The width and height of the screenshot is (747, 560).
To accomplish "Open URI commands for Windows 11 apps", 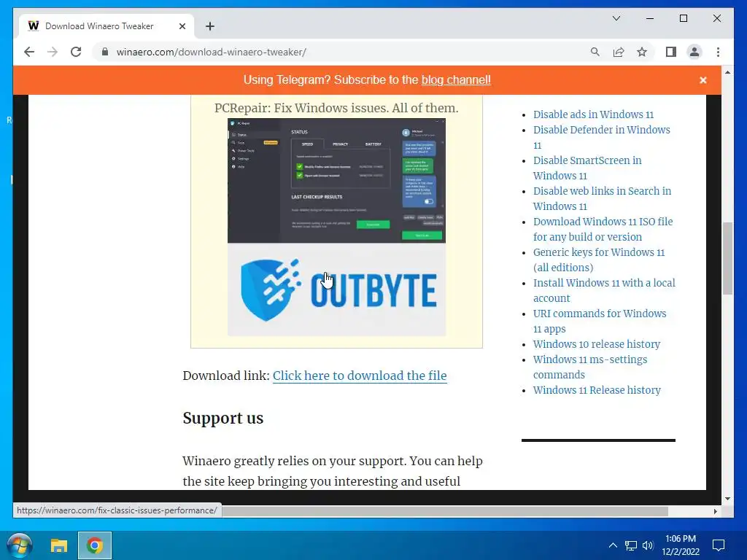I will point(600,321).
